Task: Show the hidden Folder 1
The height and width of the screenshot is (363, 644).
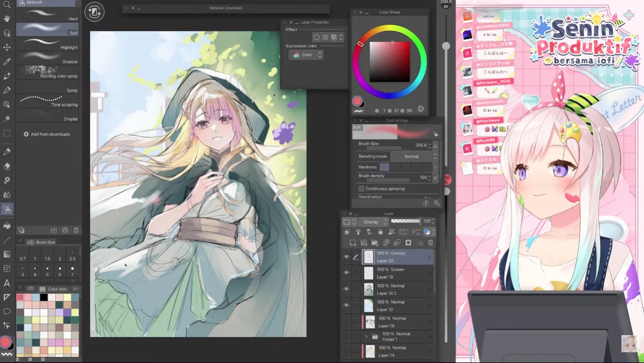Action: tap(346, 337)
